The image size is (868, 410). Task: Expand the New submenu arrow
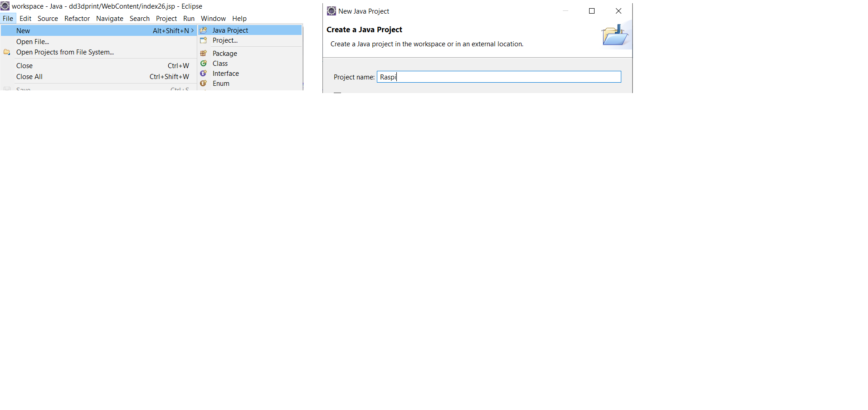pos(192,30)
